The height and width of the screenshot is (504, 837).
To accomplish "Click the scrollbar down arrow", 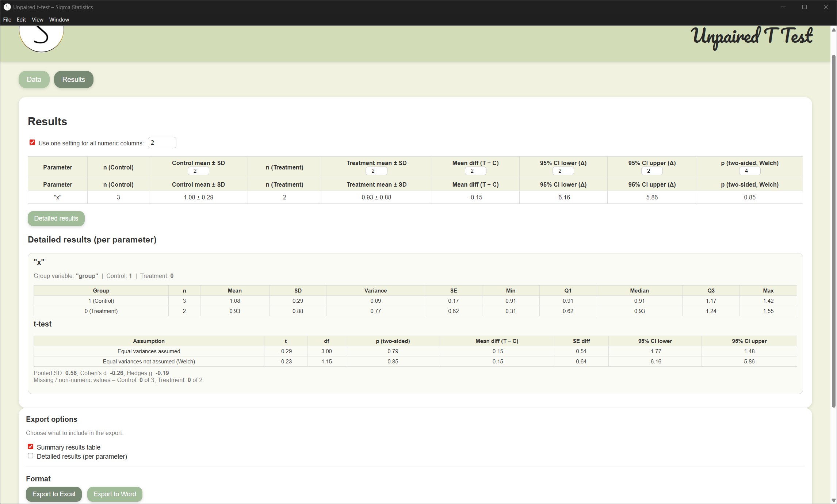I will pyautogui.click(x=834, y=500).
